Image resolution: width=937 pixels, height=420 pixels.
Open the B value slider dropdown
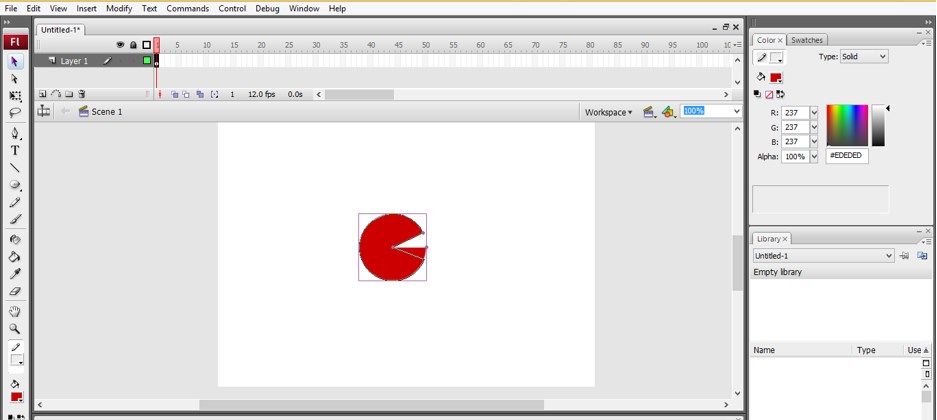pyautogui.click(x=813, y=142)
